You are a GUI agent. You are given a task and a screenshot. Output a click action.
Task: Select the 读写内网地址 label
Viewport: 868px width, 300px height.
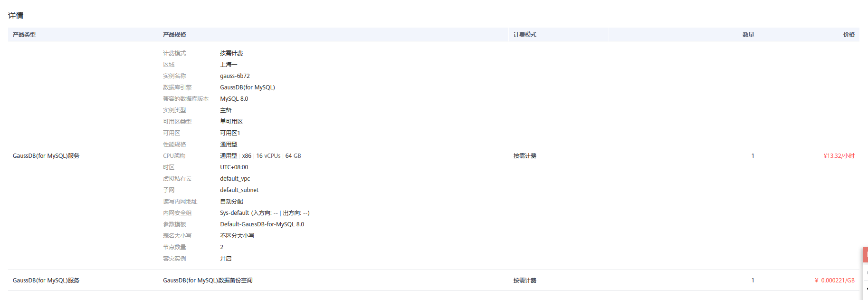[x=180, y=202]
